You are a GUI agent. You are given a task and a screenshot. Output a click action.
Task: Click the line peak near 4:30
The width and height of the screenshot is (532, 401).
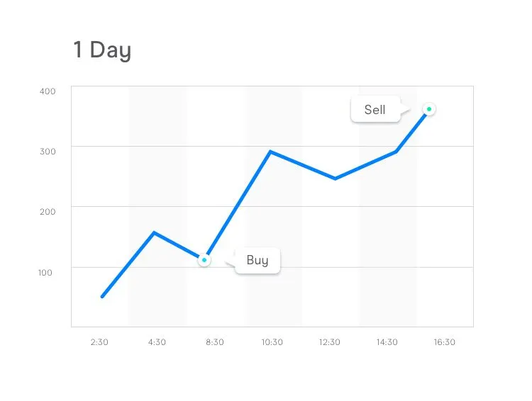[154, 232]
